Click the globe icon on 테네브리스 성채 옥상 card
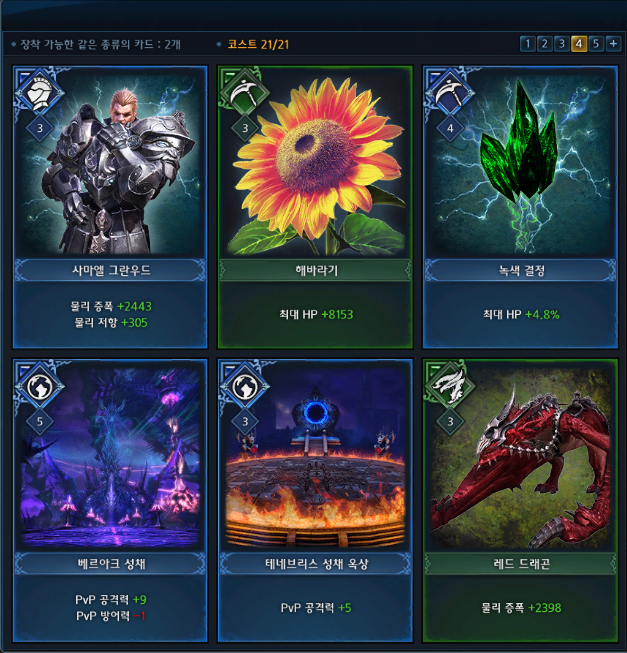The image size is (627, 653). pyautogui.click(x=244, y=386)
